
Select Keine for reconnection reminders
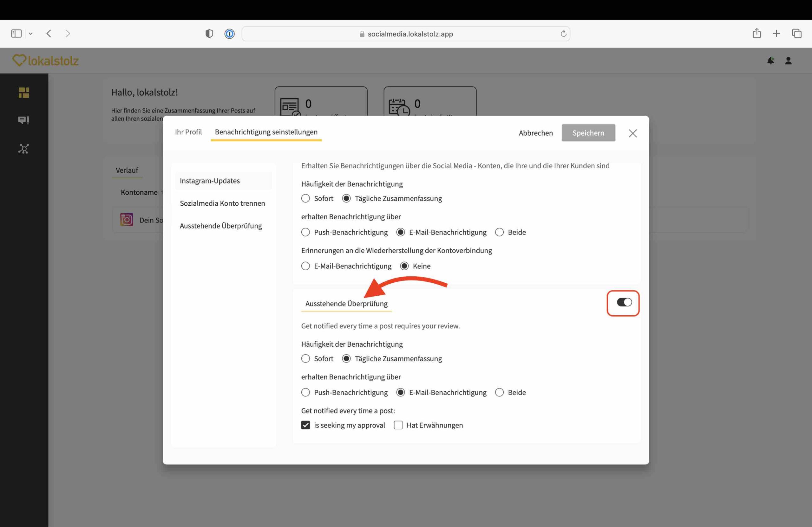click(x=404, y=266)
